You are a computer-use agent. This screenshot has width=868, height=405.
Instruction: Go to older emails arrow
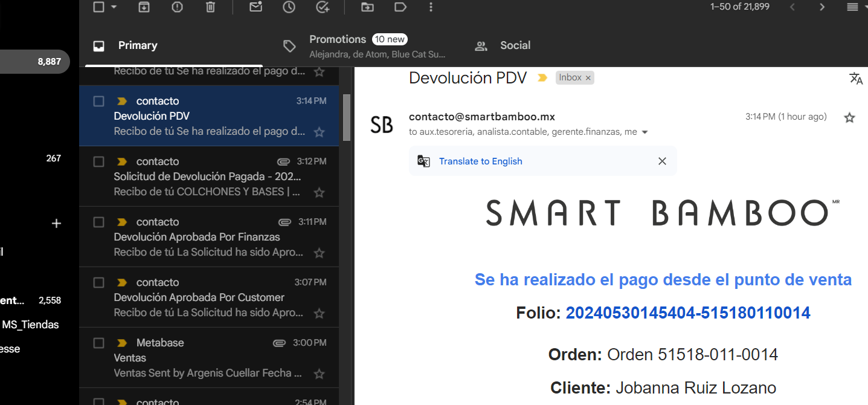point(822,7)
